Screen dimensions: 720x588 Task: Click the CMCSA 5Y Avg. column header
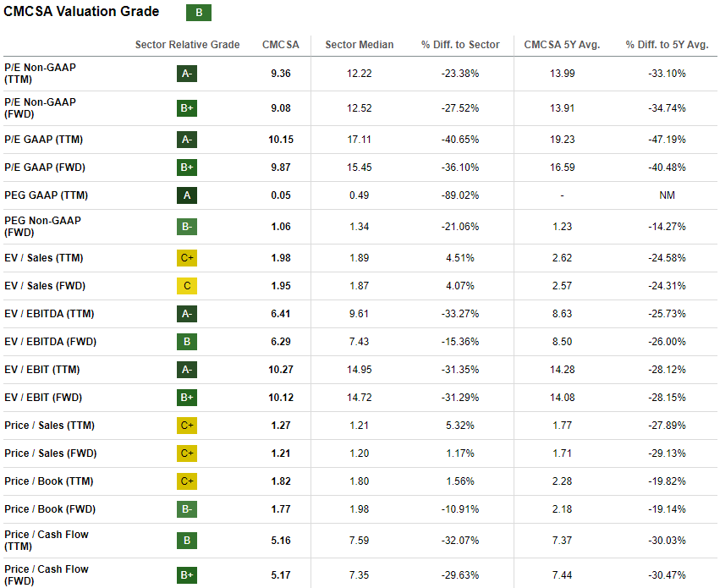(x=562, y=45)
